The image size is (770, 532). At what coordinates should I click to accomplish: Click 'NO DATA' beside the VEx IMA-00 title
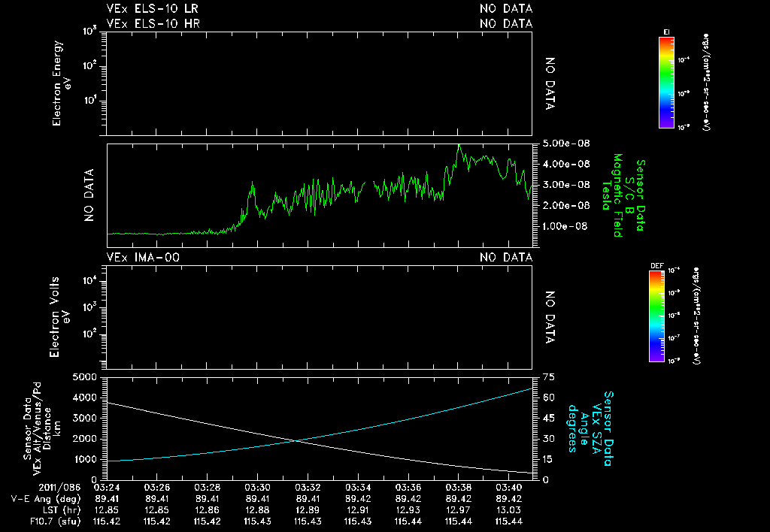click(x=506, y=258)
